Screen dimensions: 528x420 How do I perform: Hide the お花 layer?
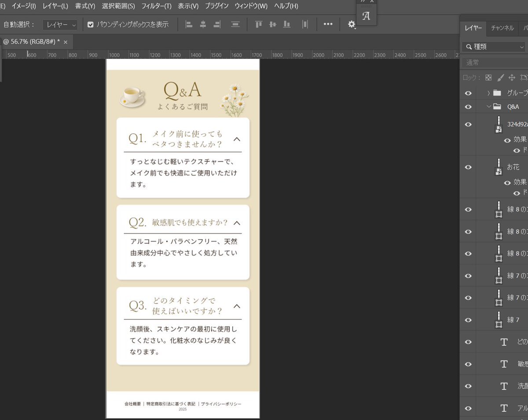(x=468, y=167)
